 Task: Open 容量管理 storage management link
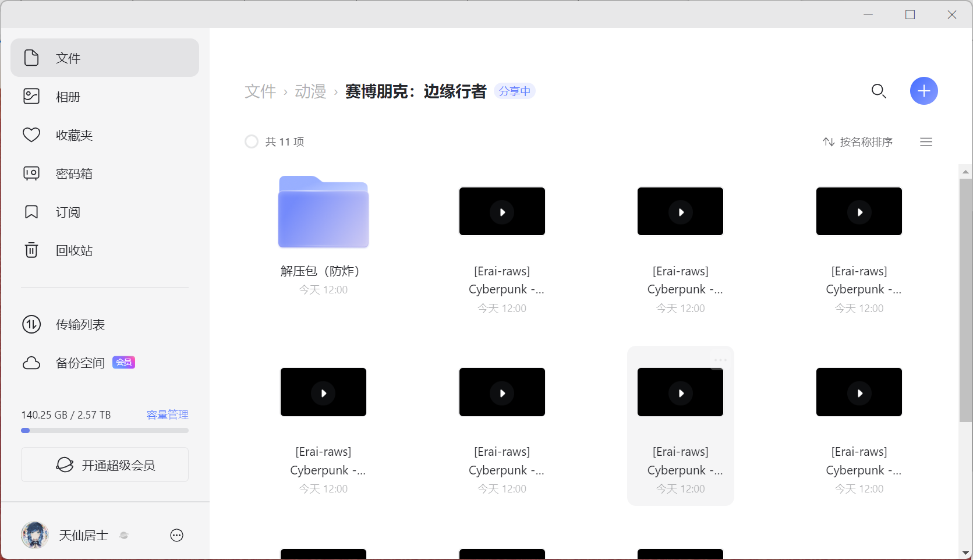(x=168, y=414)
